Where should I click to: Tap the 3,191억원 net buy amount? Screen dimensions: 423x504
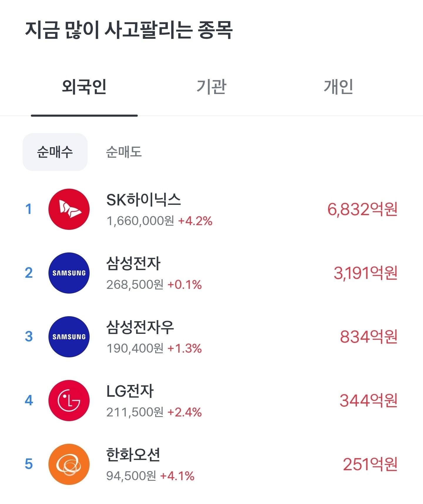tap(365, 273)
